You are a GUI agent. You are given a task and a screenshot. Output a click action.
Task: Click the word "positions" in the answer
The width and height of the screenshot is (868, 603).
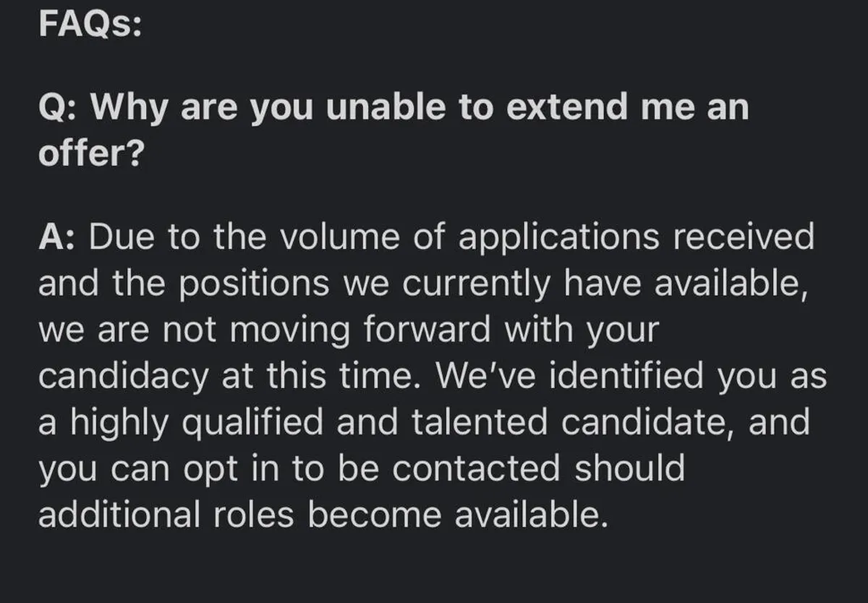(255, 285)
